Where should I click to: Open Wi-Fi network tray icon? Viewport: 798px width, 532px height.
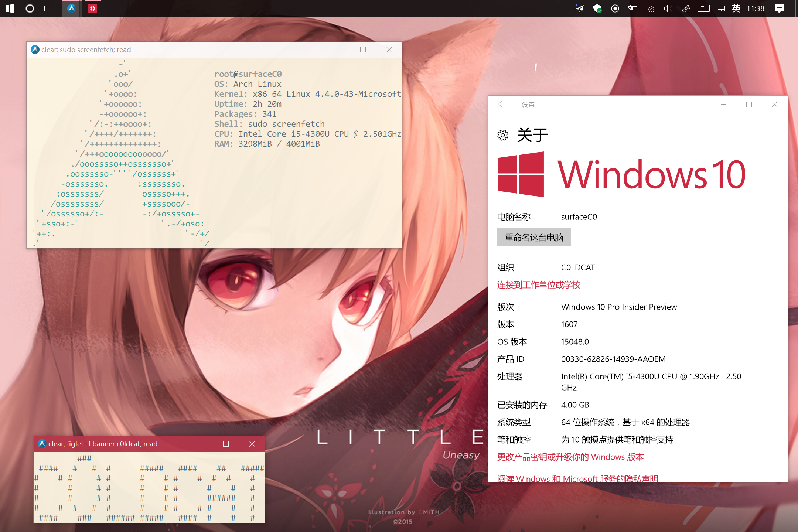651,8
